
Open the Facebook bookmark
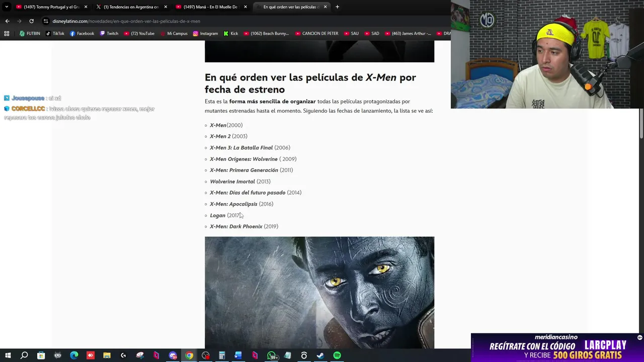coord(82,34)
